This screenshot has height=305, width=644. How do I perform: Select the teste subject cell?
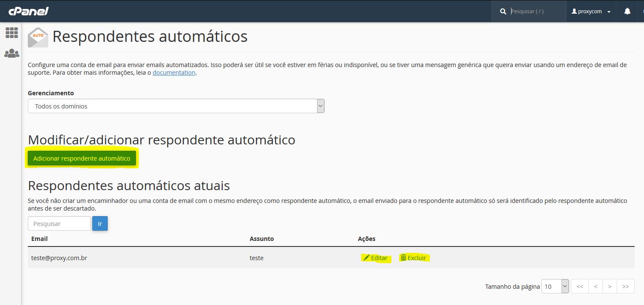click(256, 258)
